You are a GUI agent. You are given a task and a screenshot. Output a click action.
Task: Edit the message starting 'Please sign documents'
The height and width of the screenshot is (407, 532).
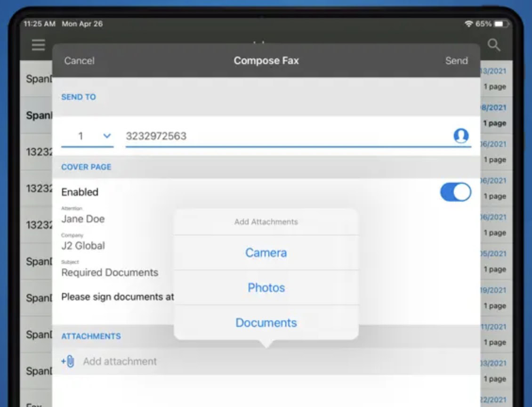[117, 297]
